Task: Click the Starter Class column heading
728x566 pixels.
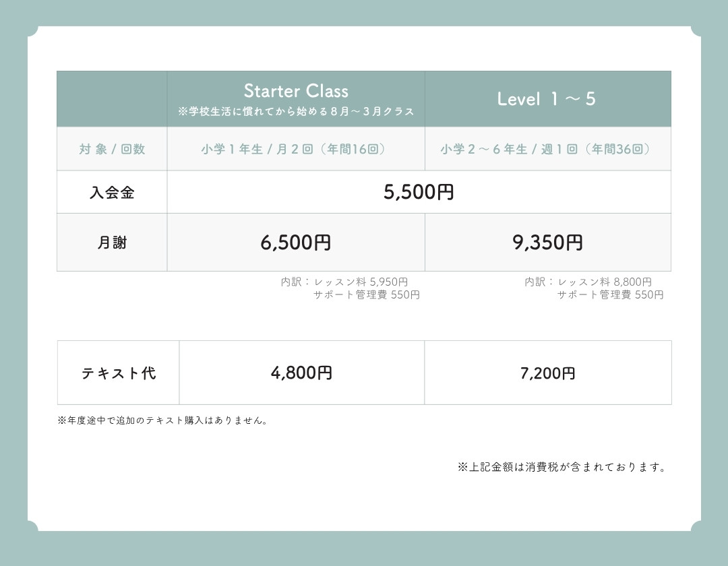Action: (296, 91)
